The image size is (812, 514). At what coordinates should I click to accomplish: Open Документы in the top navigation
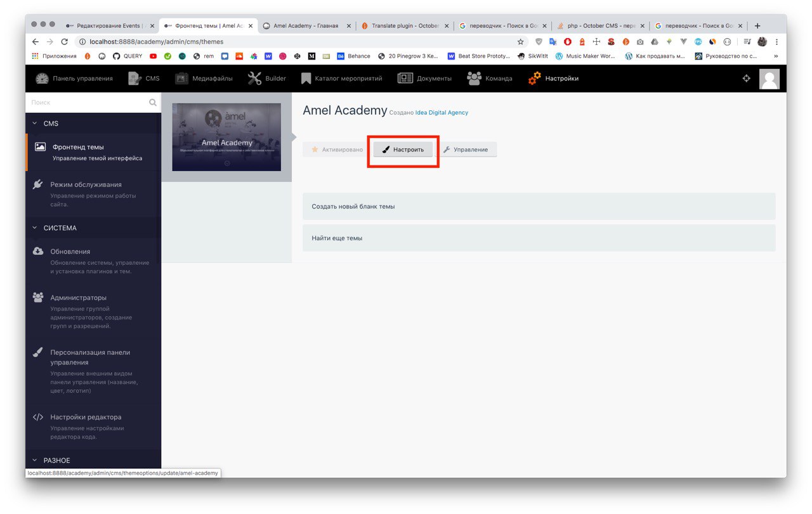click(x=424, y=79)
